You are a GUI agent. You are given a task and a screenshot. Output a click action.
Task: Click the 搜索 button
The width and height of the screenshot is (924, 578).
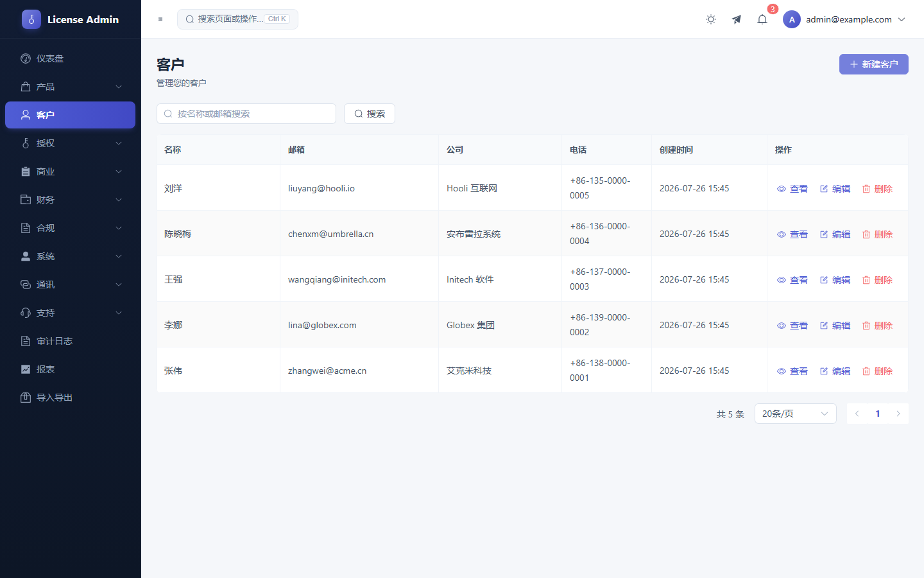click(370, 114)
